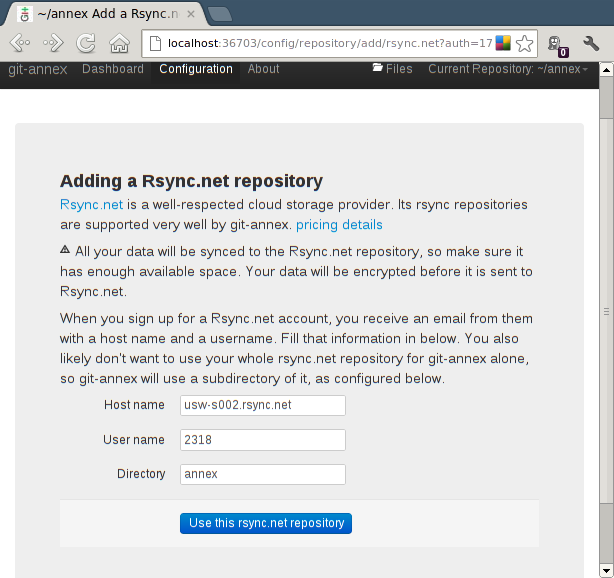The height and width of the screenshot is (578, 614).
Task: Follow the Rsync.net hyperlink
Action: (91, 205)
